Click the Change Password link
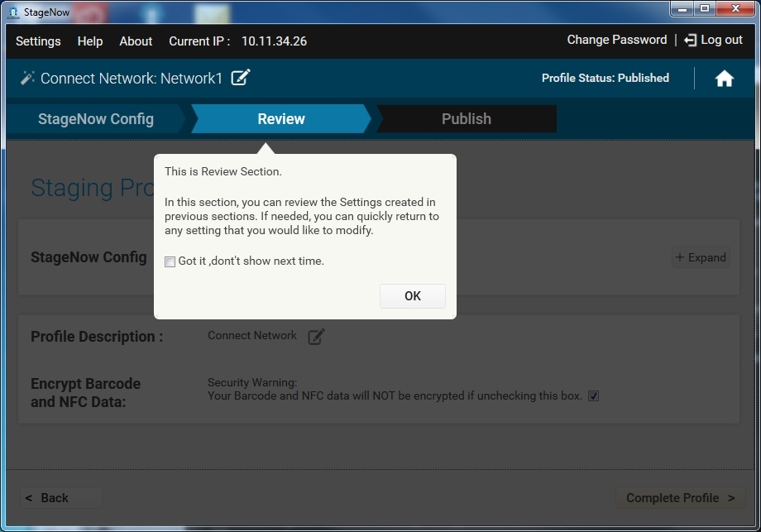The height and width of the screenshot is (532, 761). tap(616, 40)
